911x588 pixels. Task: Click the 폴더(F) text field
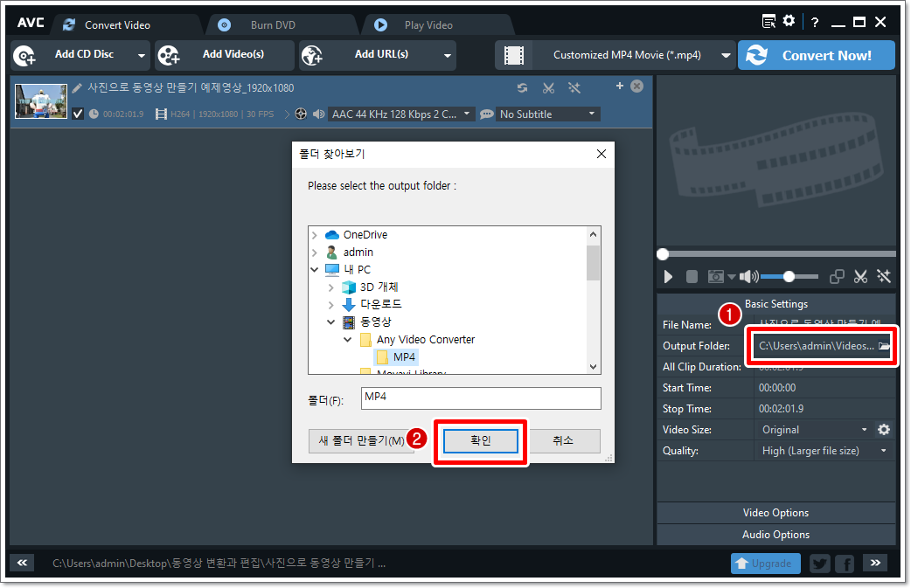click(481, 398)
